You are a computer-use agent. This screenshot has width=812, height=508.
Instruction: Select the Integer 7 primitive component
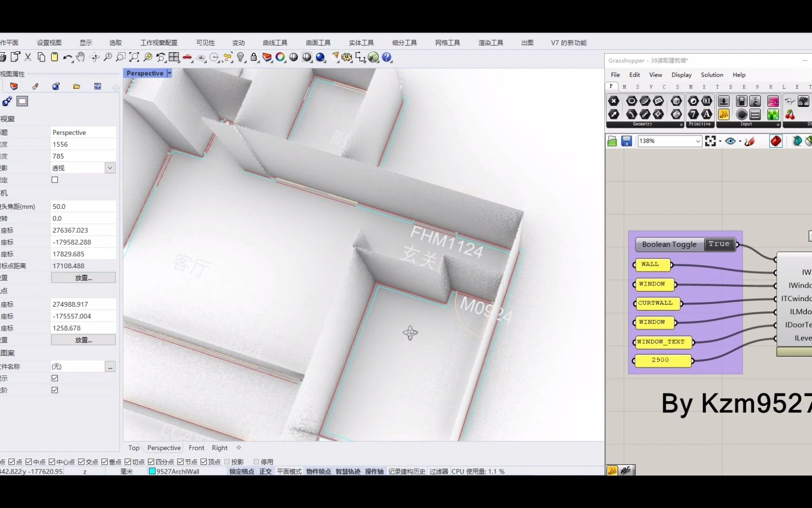pyautogui.click(x=693, y=114)
